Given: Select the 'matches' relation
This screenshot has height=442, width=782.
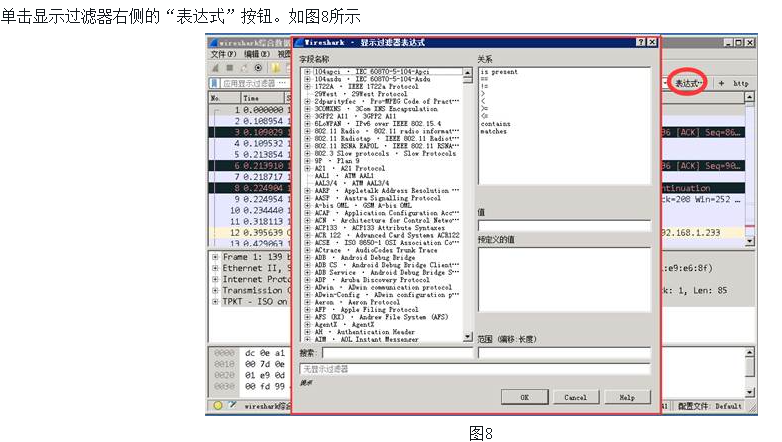Looking at the screenshot, I should point(493,131).
